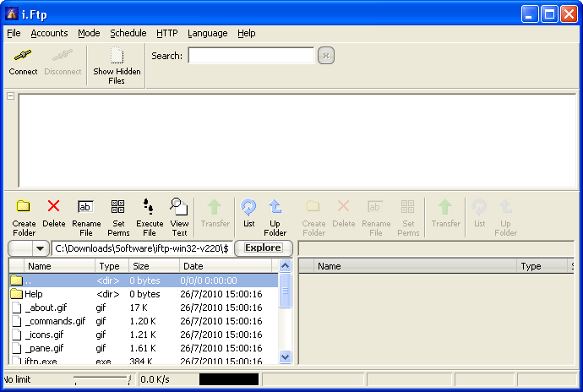Sort remote list by Name column
The image size is (583, 392).
tap(416, 266)
